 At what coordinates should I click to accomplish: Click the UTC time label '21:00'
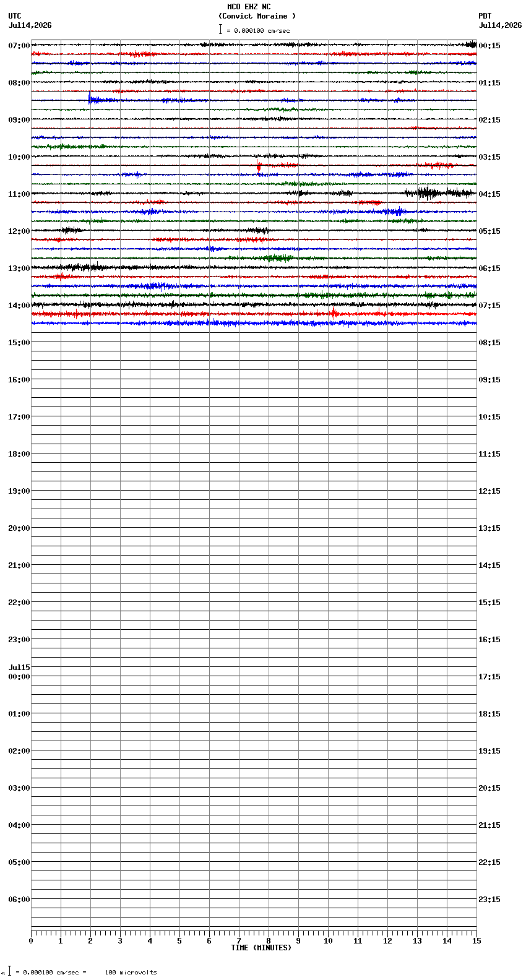click(x=19, y=565)
